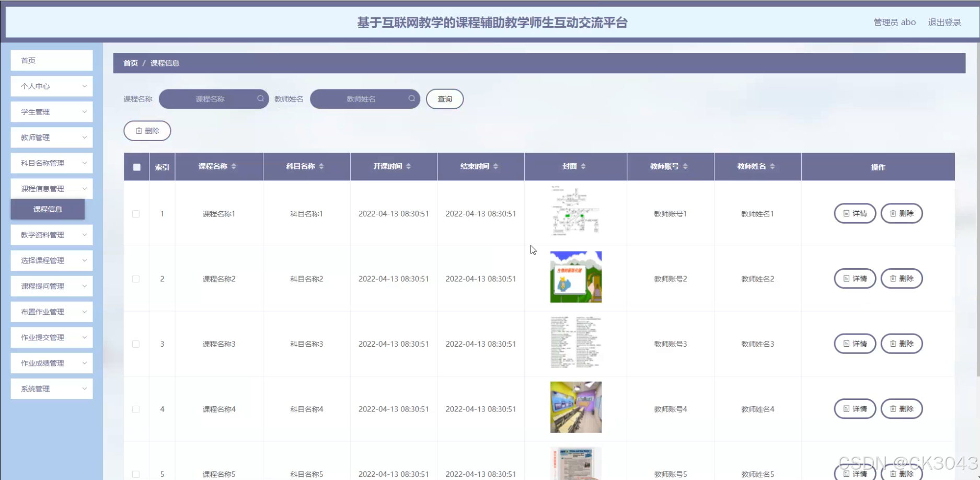Tick the checkbox for row 课程名称5
Image resolution: width=980 pixels, height=480 pixels.
point(136,474)
